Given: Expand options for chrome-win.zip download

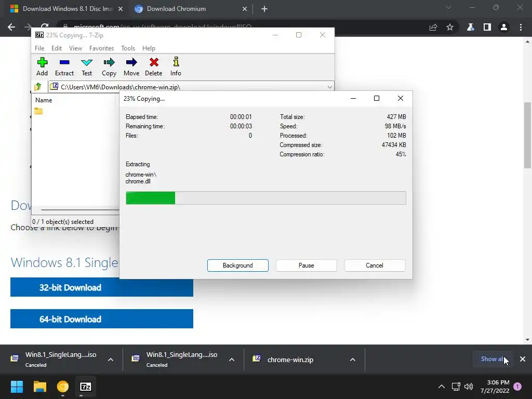Looking at the screenshot, I should pos(353,360).
